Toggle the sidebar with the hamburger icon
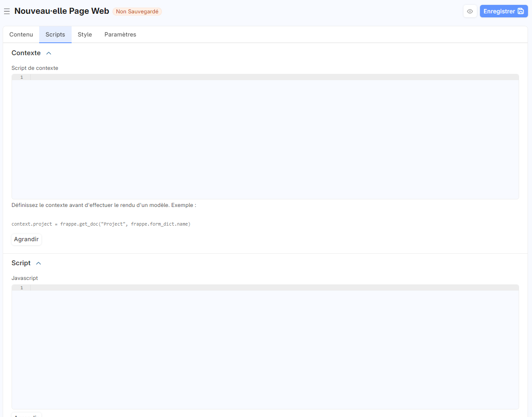 tap(7, 12)
